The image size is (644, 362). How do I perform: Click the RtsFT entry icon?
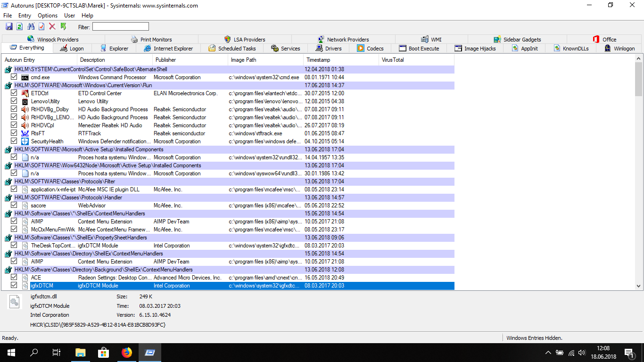click(25, 133)
